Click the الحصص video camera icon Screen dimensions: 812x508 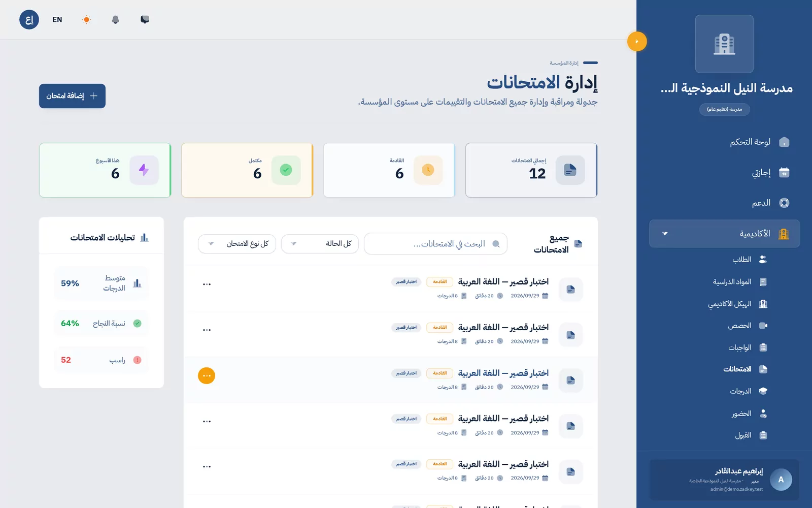tap(763, 326)
